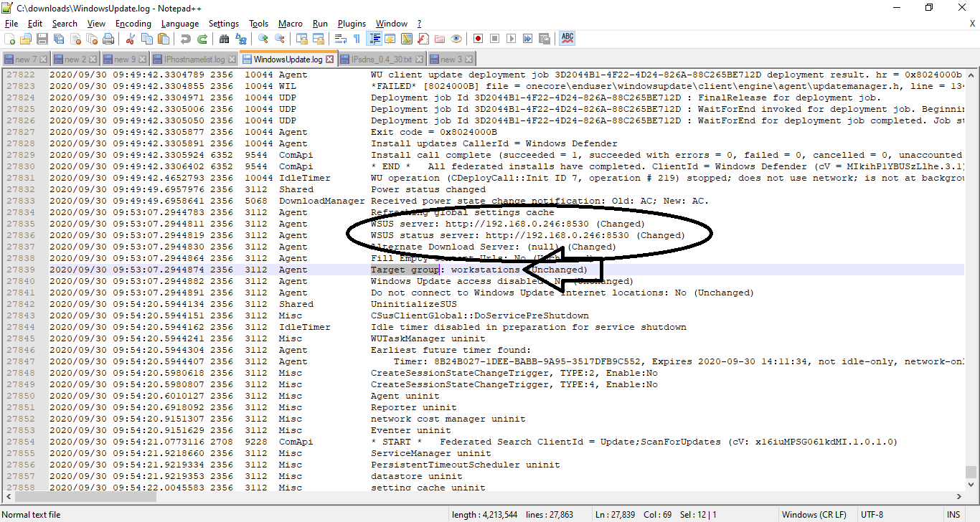Screen dimensions: 980x522
Task: Open Find with the binoculars icon
Action: [x=225, y=39]
